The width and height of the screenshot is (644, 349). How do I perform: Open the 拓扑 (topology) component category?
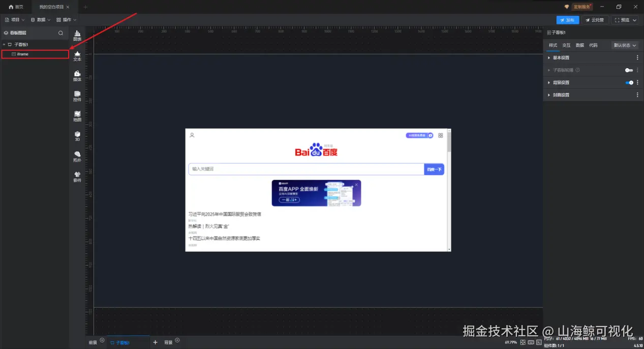[x=77, y=157]
